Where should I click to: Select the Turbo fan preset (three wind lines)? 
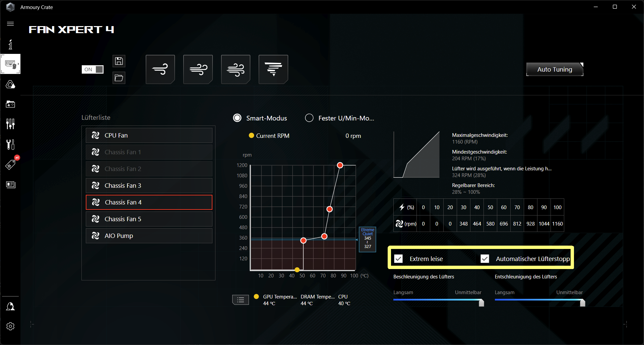click(236, 69)
